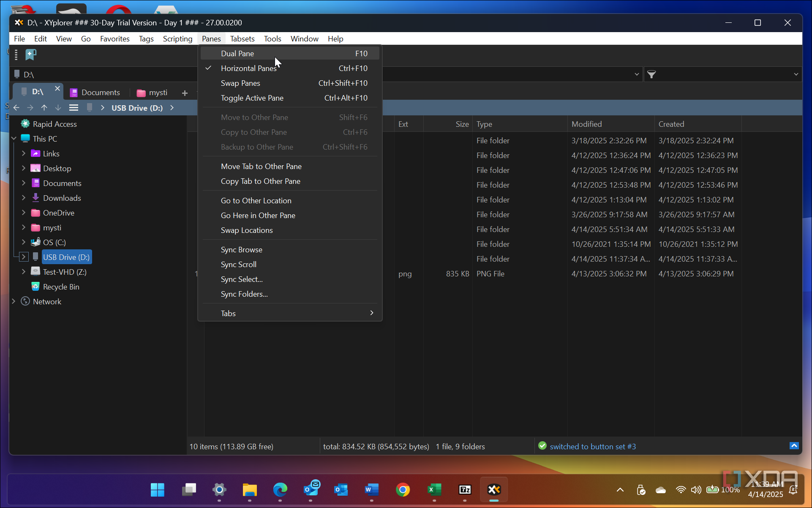
Task: Click the D:\ address bar field
Action: [325, 74]
